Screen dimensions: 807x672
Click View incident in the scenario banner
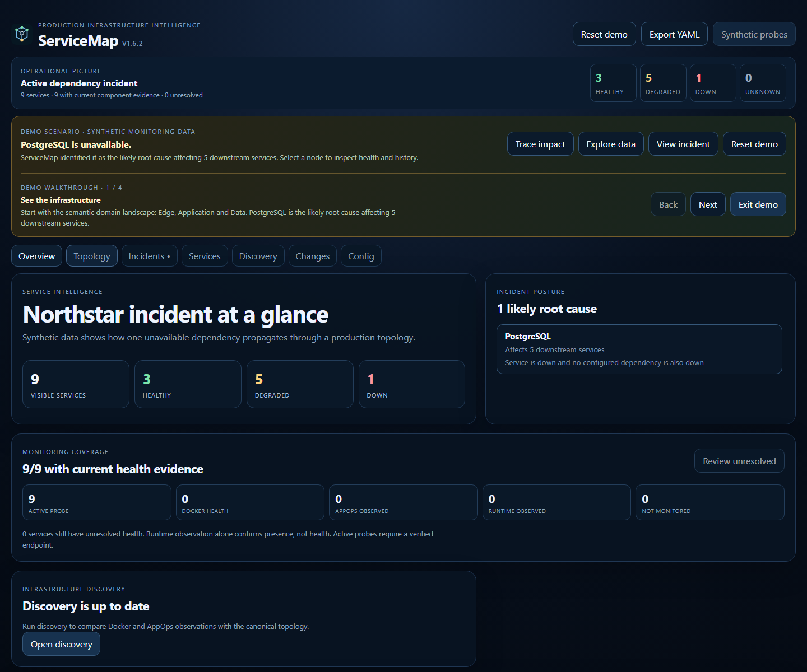pos(683,144)
